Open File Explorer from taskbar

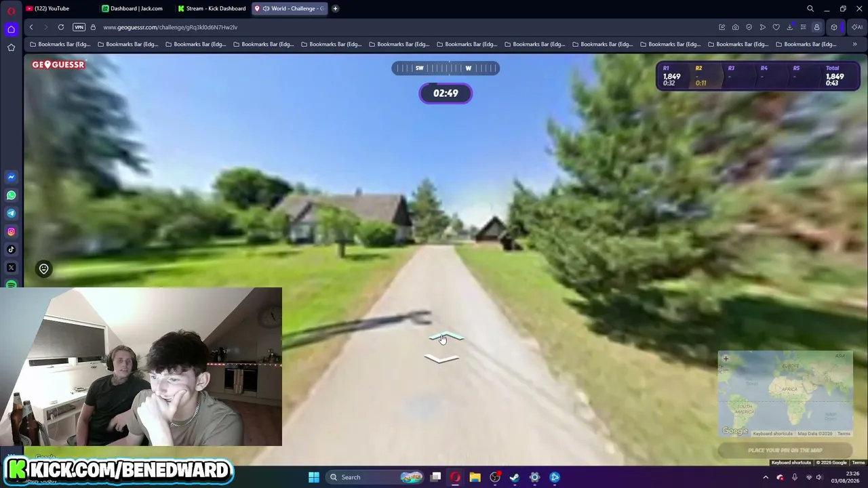point(475,477)
